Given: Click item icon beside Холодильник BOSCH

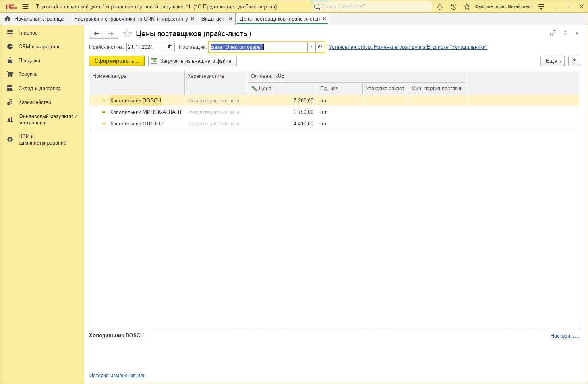Looking at the screenshot, I should [x=104, y=100].
